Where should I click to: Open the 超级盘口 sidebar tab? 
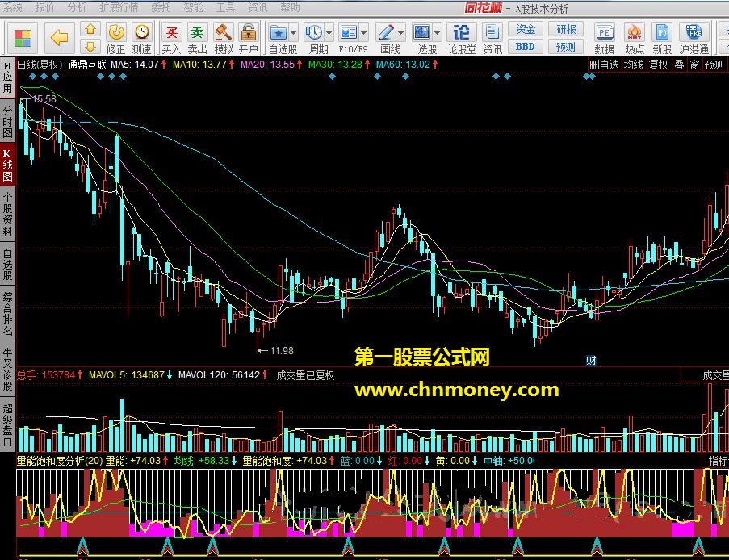point(7,424)
